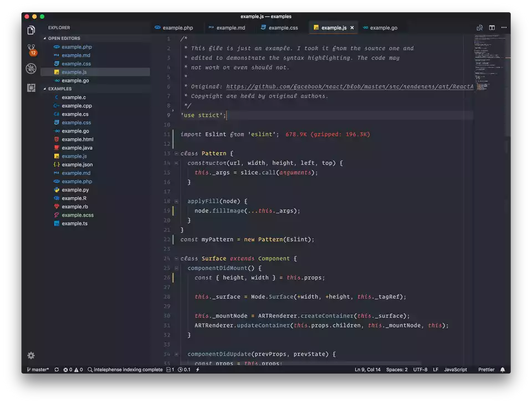Select example.php under Open Editors

(x=95, y=47)
